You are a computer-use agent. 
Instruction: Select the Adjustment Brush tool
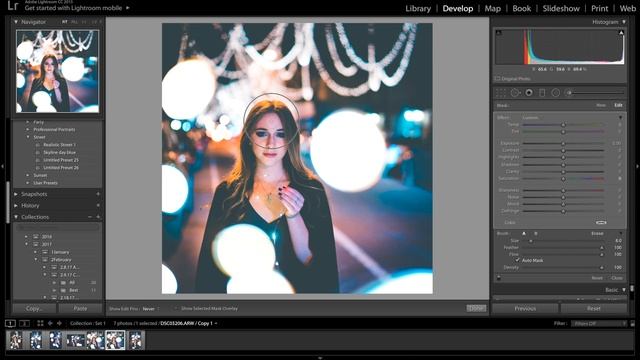(x=569, y=93)
